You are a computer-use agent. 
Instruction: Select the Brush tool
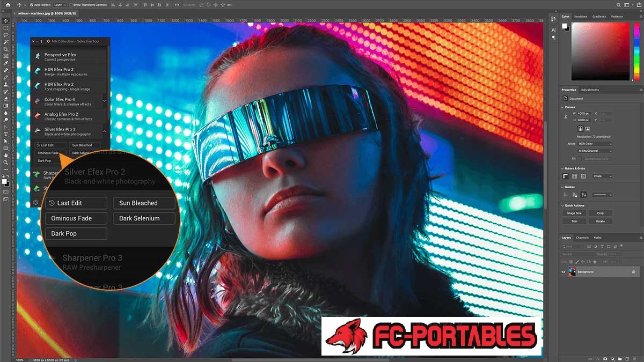pyautogui.click(x=6, y=77)
